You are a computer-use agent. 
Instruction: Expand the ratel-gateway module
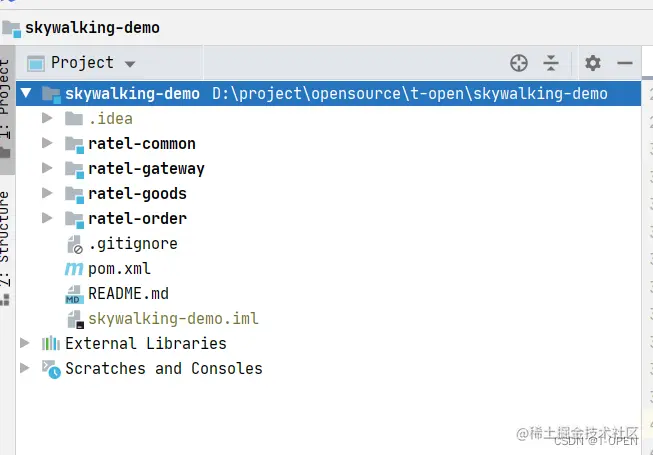[x=47, y=168]
